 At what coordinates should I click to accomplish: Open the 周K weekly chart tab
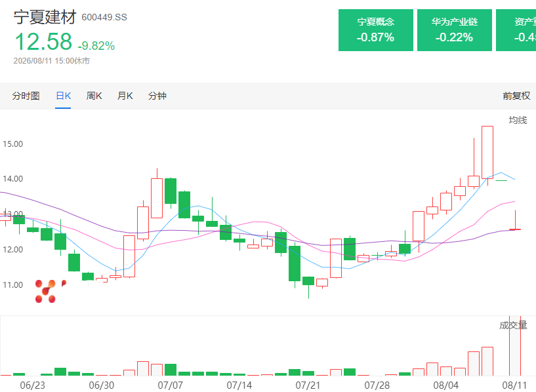coord(94,96)
